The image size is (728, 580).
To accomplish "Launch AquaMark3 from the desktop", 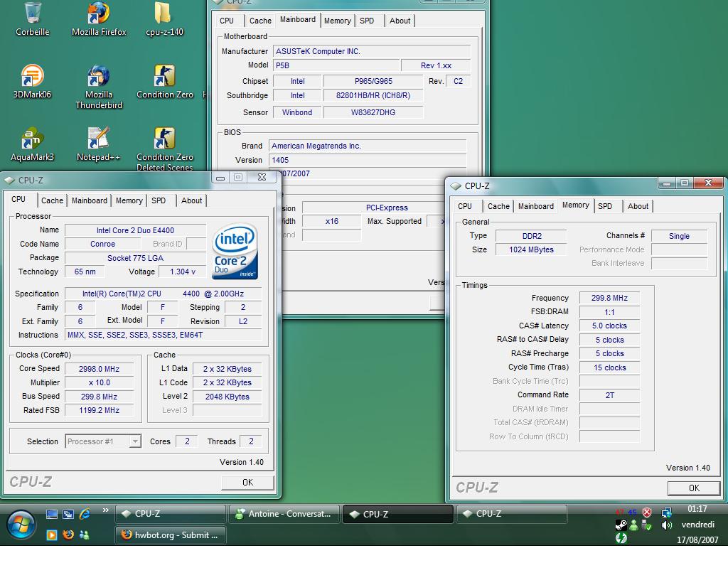I will click(32, 144).
